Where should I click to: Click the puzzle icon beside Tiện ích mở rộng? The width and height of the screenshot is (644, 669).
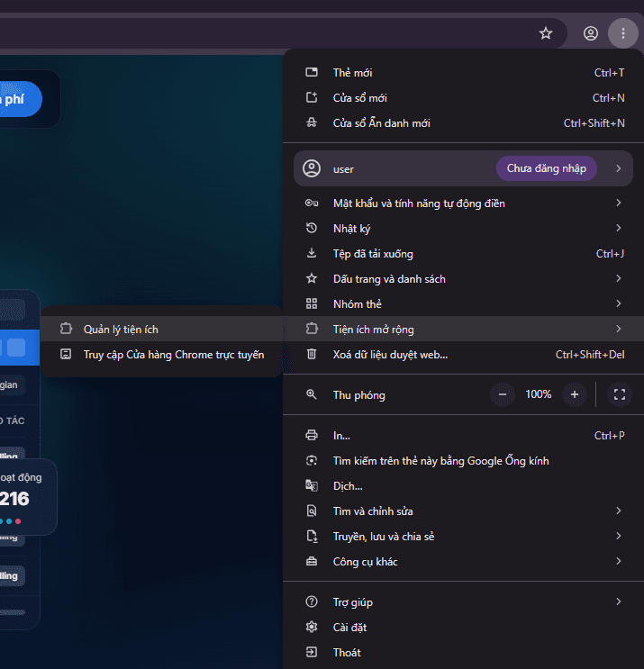tap(312, 329)
